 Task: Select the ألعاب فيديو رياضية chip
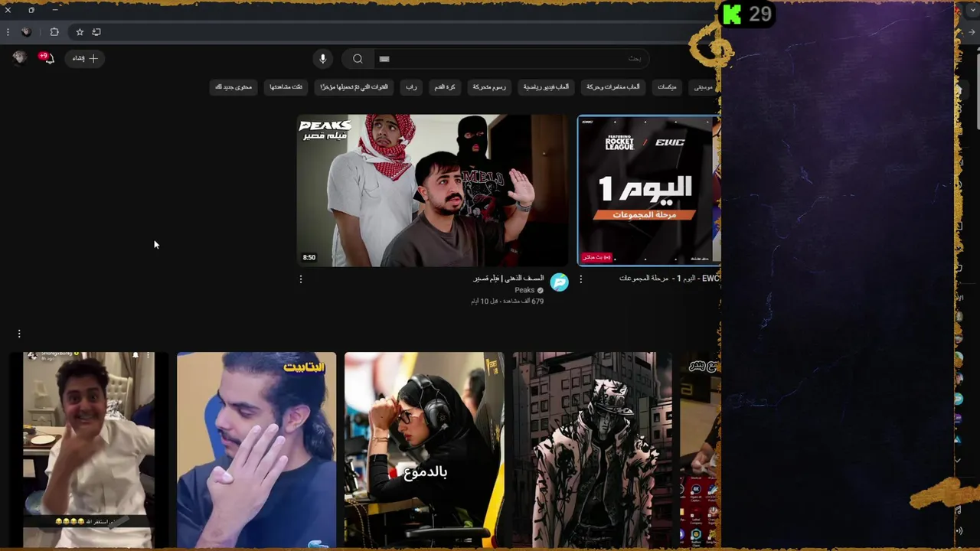[x=546, y=87]
